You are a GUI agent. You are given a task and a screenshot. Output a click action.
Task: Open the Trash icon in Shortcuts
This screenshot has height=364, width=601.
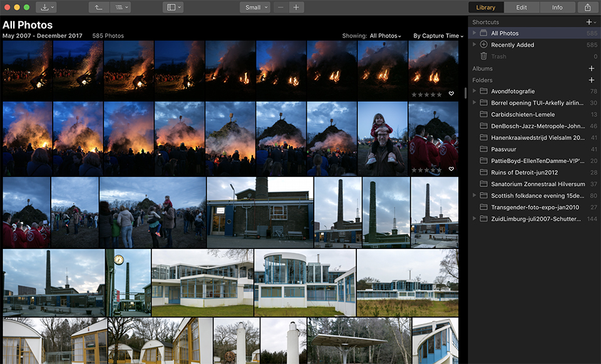pos(484,56)
